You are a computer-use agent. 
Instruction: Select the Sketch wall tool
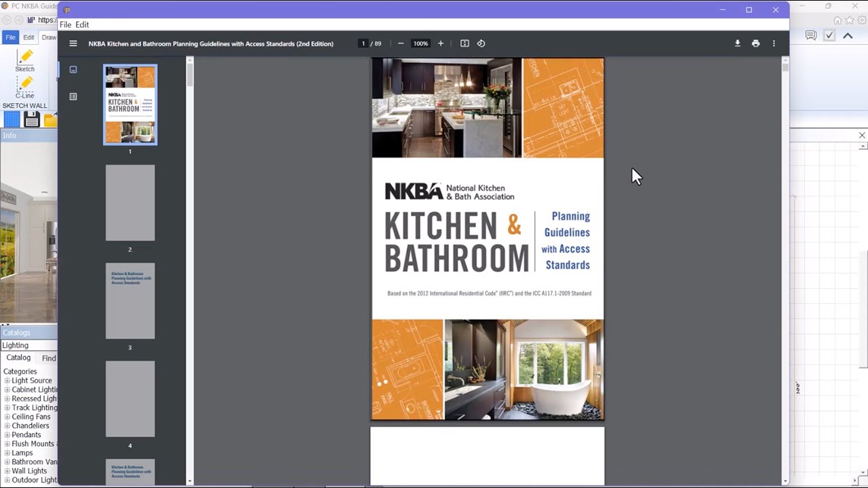pyautogui.click(x=25, y=60)
